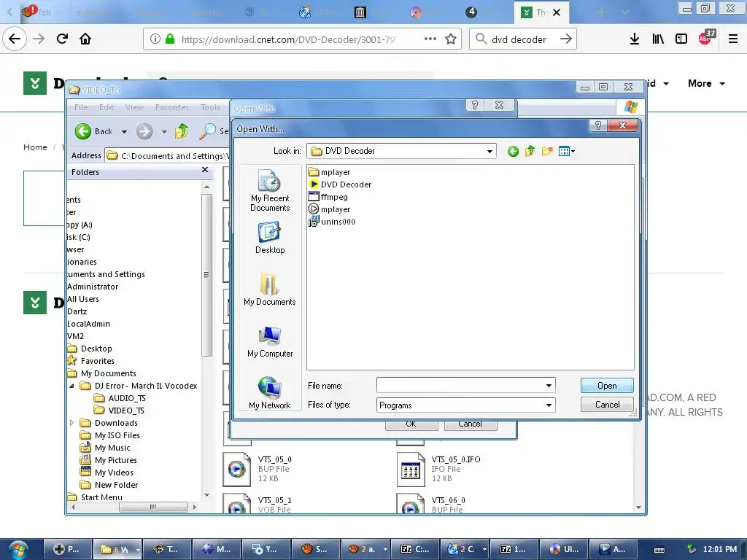This screenshot has width=747, height=560.
Task: Select the unins000 uninstaller file
Action: [x=332, y=222]
